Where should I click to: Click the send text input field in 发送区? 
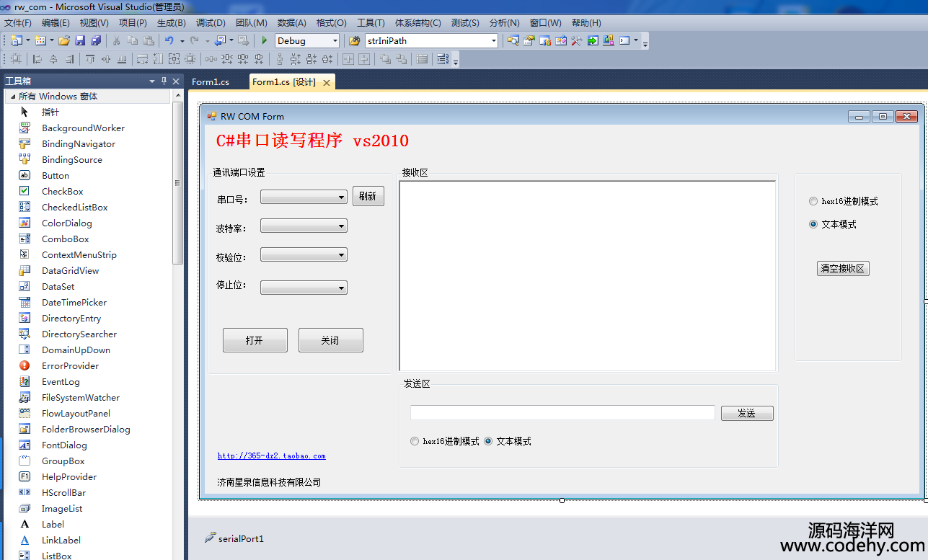(562, 413)
